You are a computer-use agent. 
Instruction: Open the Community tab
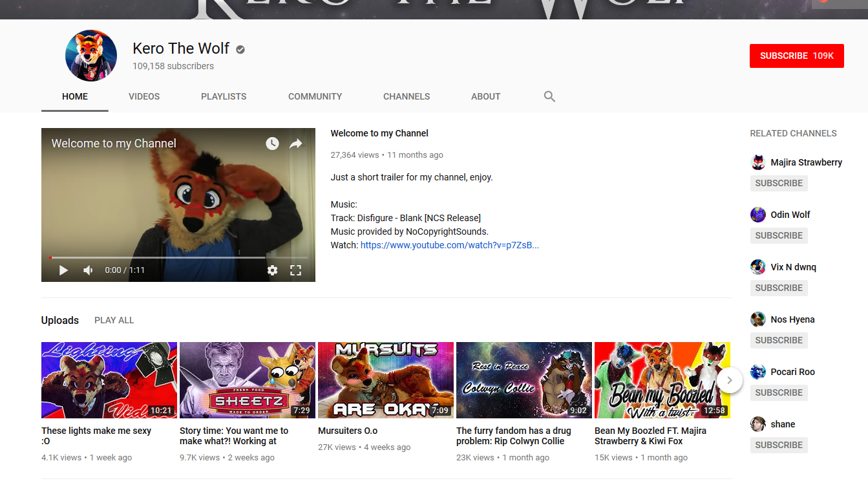315,96
